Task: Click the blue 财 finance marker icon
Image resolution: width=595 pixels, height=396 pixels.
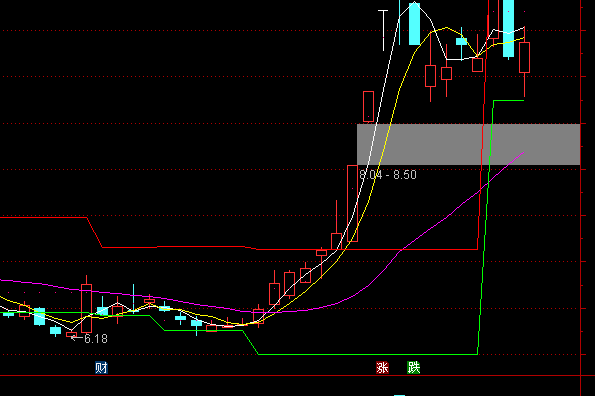Action: [x=101, y=368]
